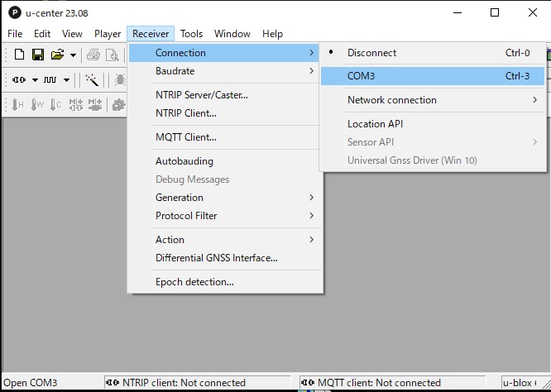This screenshot has height=392, width=551.
Task: Click the Open COM3 status bar text
Action: 31,383
